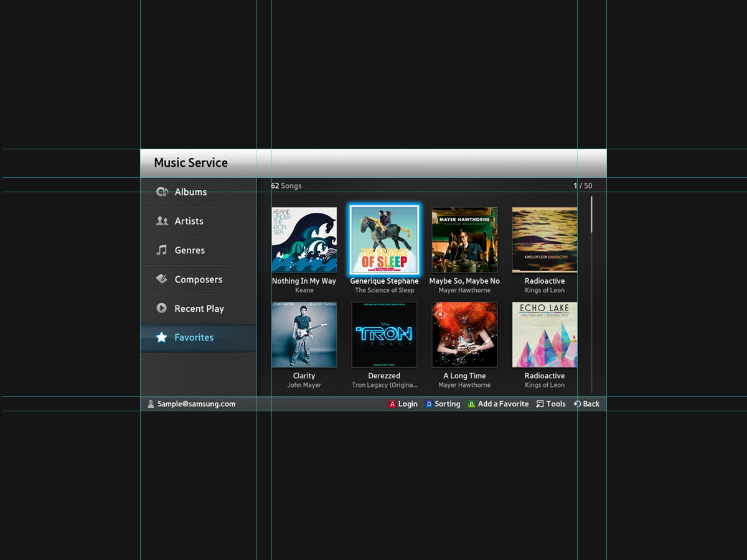Click the Login label
Image resolution: width=747 pixels, height=560 pixels.
[x=408, y=404]
